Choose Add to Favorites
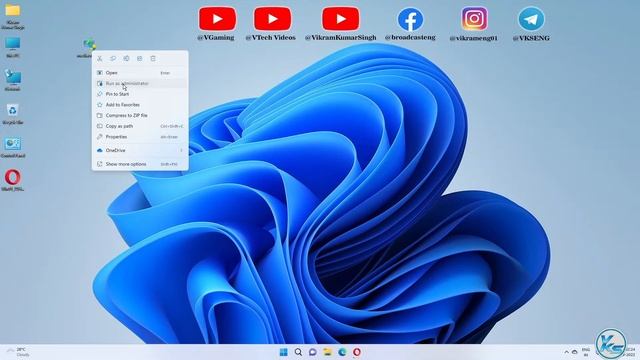Image resolution: width=640 pixels, height=360 pixels. (140, 104)
